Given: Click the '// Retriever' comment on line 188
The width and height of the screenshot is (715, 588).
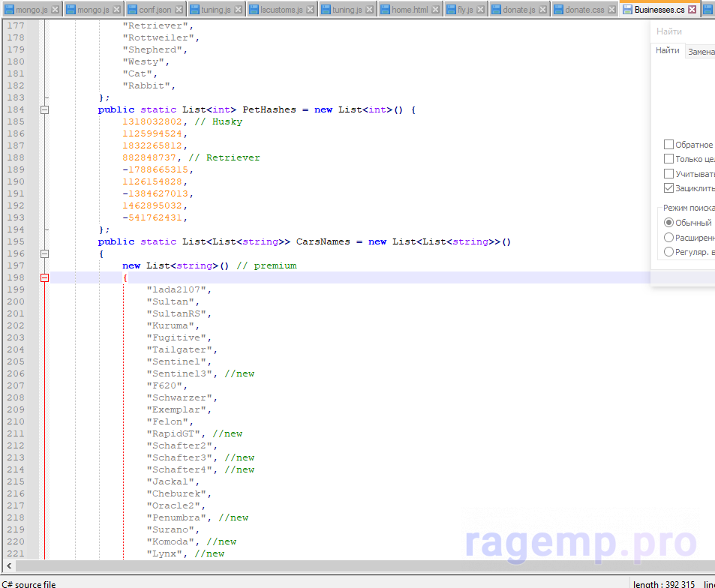Looking at the screenshot, I should click(x=224, y=157).
